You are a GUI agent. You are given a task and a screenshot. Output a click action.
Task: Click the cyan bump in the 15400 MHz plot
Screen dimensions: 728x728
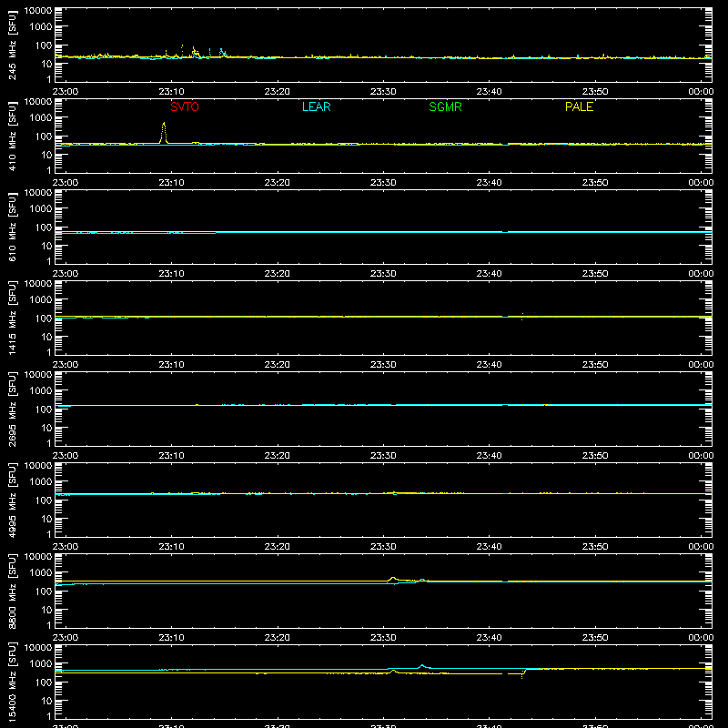coord(421,666)
